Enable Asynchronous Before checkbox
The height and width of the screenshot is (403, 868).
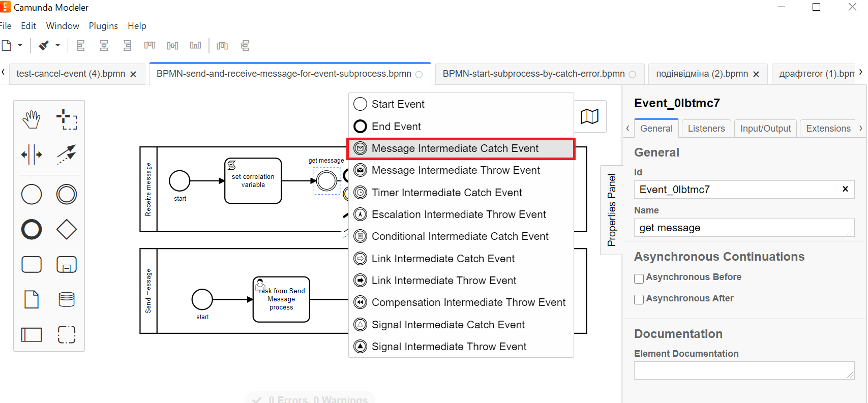coord(639,278)
